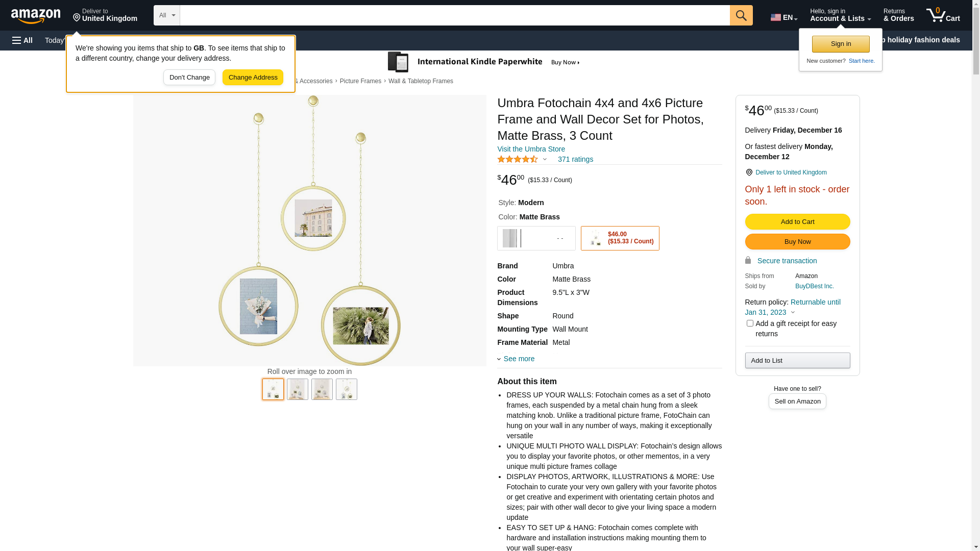Viewport: 980px width, 551px height.
Task: Select the second product thumbnail image
Action: coord(298,389)
